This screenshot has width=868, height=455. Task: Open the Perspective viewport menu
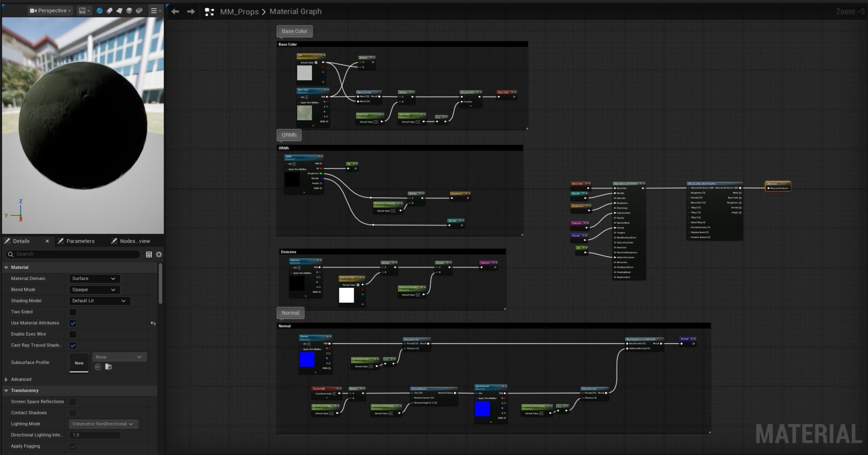pos(50,10)
